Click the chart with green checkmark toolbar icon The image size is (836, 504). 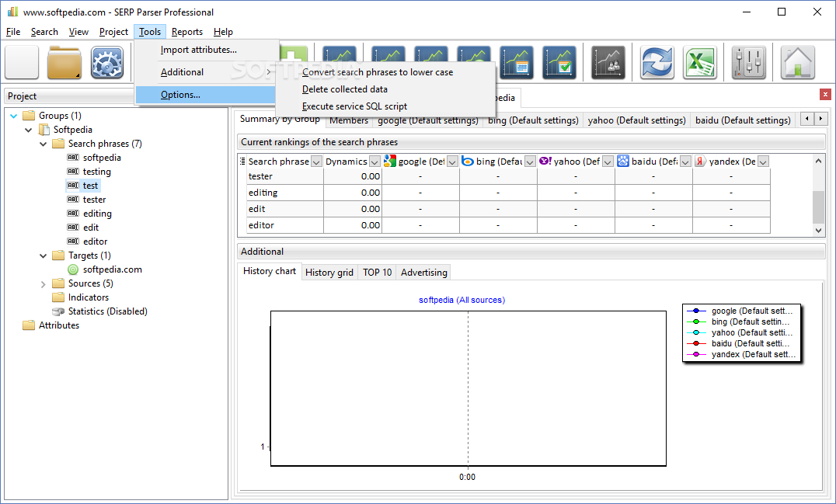559,62
